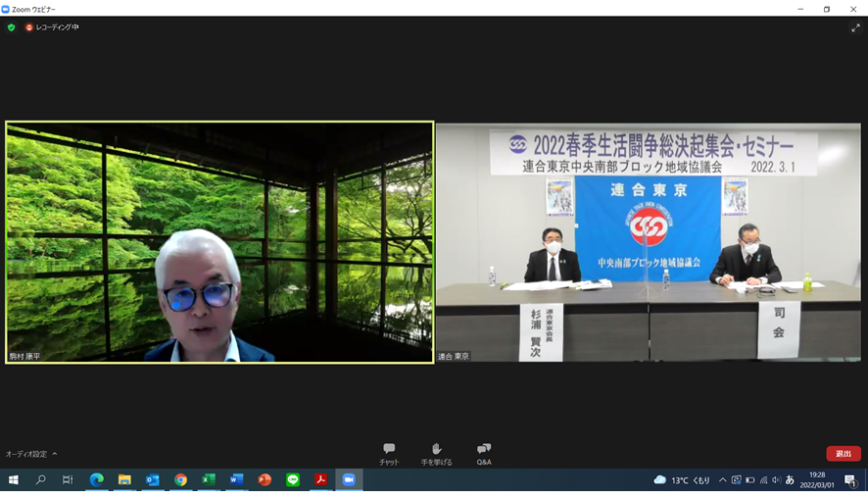Expand the audio settings chevron
Screen dimensions: 868x498
click(55, 454)
